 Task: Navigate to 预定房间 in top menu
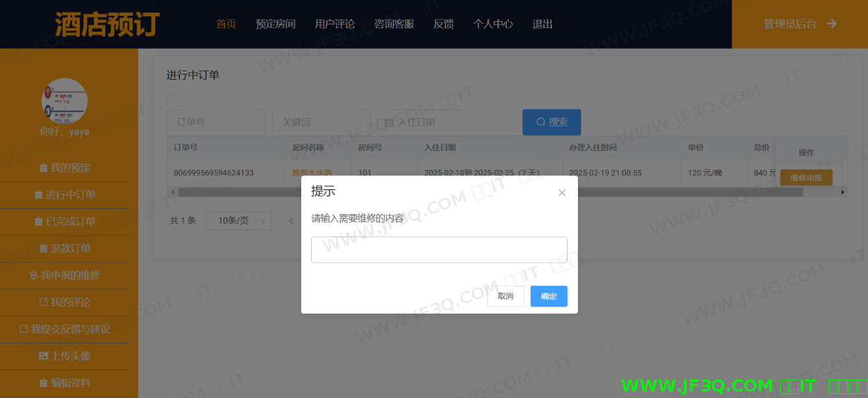[x=275, y=24]
